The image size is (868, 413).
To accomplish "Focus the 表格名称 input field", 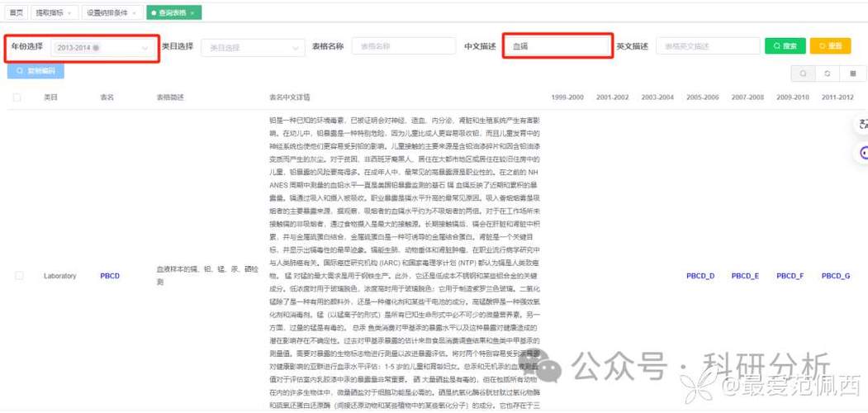I will click(404, 46).
